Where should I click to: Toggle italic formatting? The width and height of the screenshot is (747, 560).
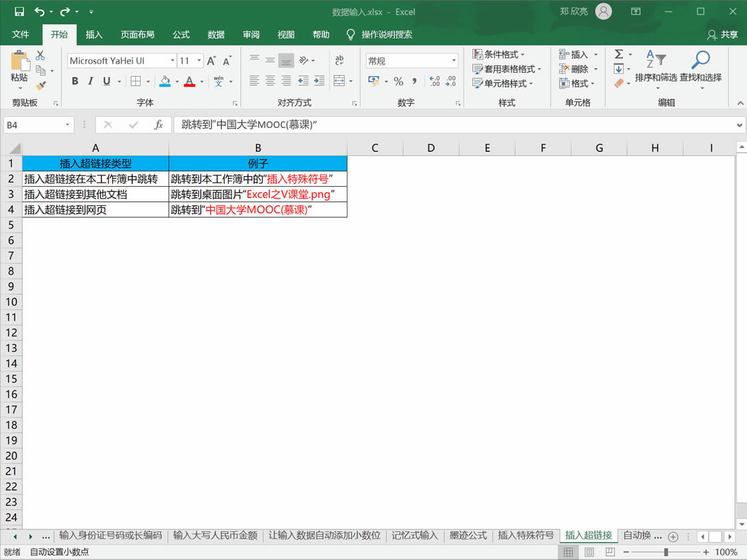(x=90, y=81)
